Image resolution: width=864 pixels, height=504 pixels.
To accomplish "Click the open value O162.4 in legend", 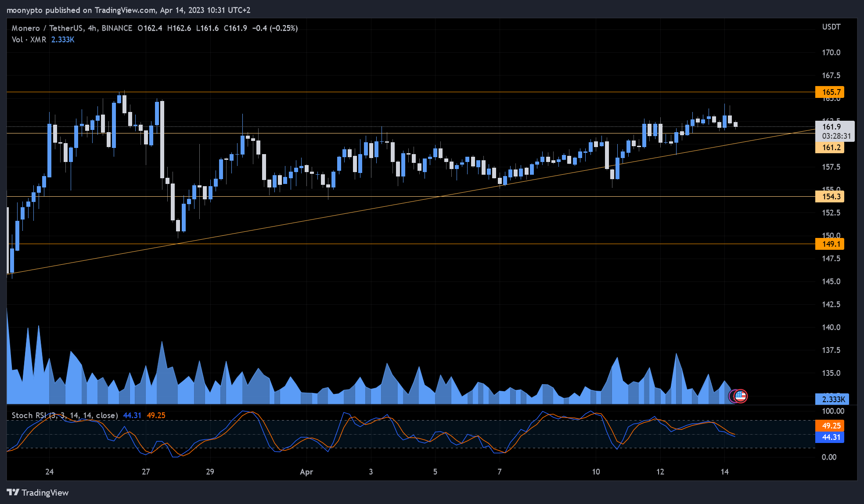I will coord(150,28).
